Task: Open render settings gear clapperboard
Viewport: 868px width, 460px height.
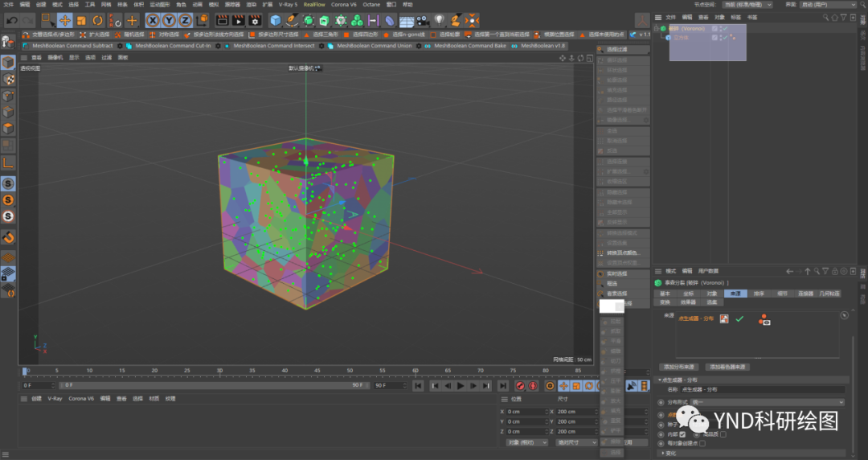Action: [255, 21]
